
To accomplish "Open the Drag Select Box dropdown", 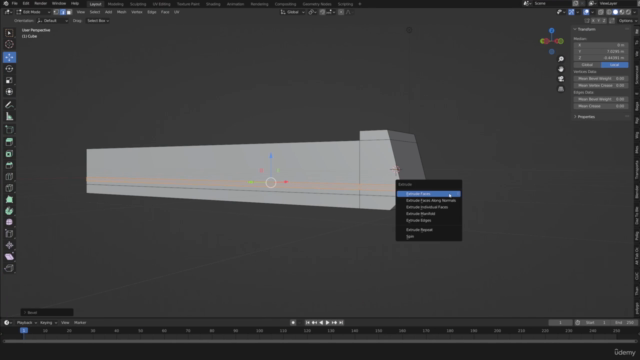I will [98, 20].
